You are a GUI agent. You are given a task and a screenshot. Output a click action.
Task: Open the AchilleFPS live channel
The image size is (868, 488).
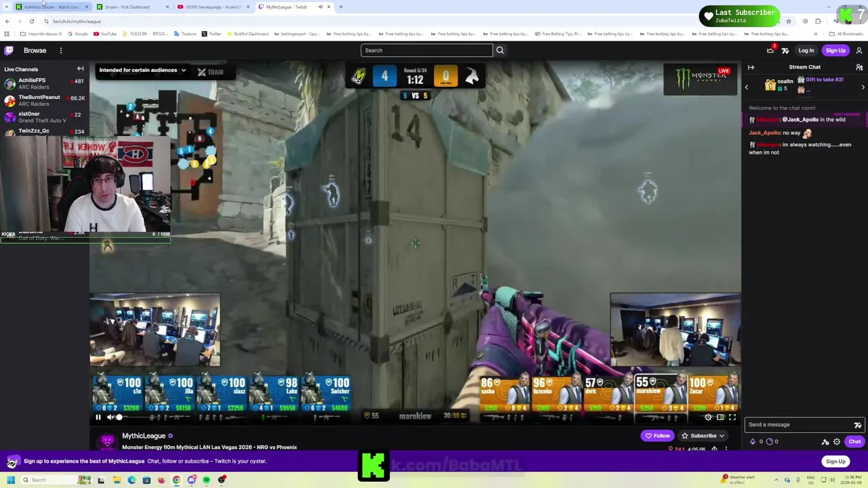click(x=43, y=83)
